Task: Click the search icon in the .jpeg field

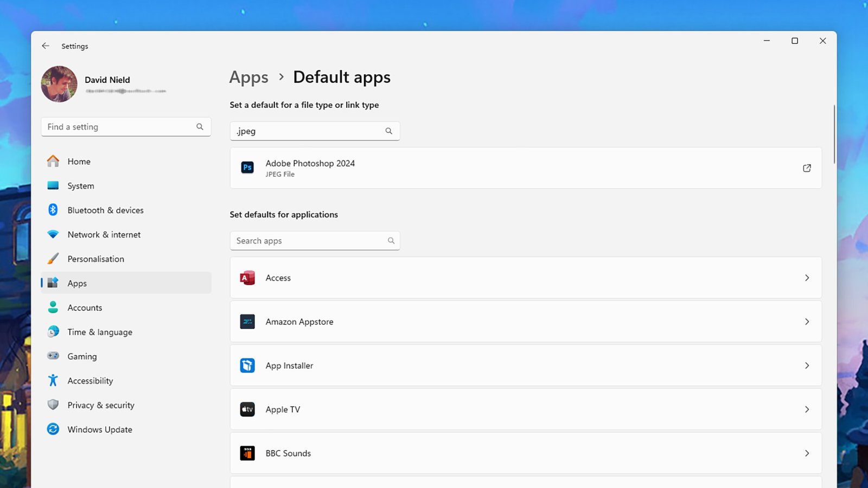Action: pos(389,131)
